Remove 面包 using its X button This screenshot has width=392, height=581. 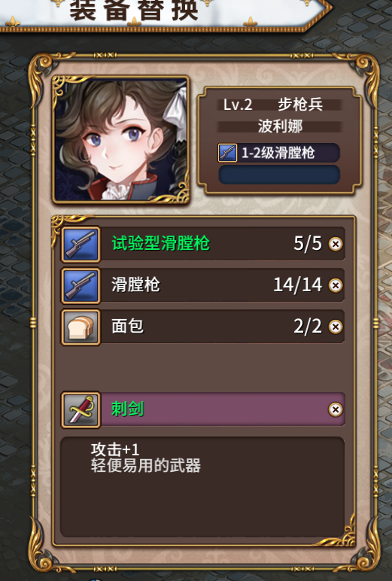(x=336, y=327)
